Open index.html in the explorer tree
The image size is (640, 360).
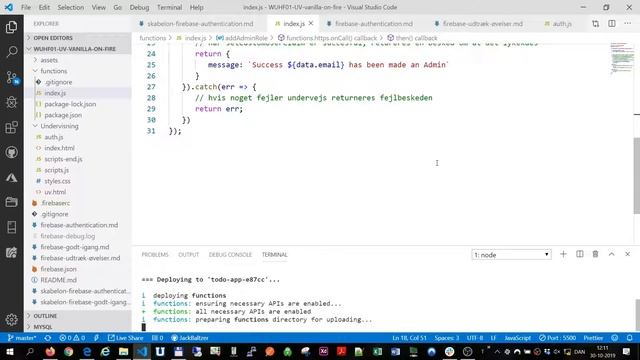pos(59,148)
